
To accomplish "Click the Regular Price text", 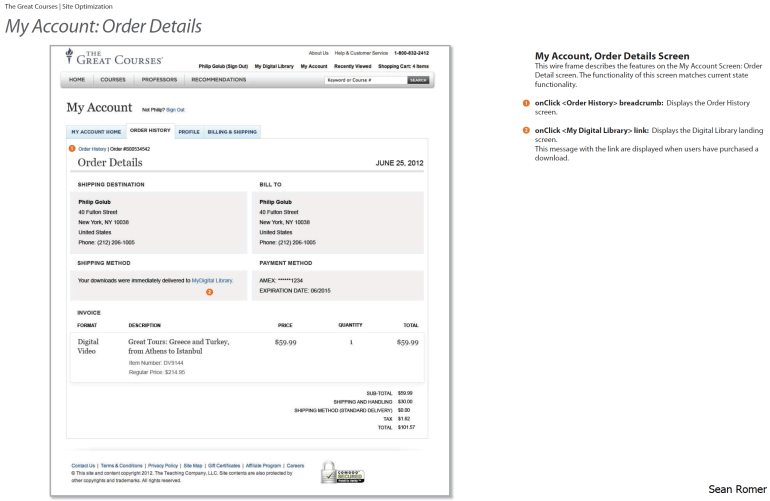I will pos(157,372).
